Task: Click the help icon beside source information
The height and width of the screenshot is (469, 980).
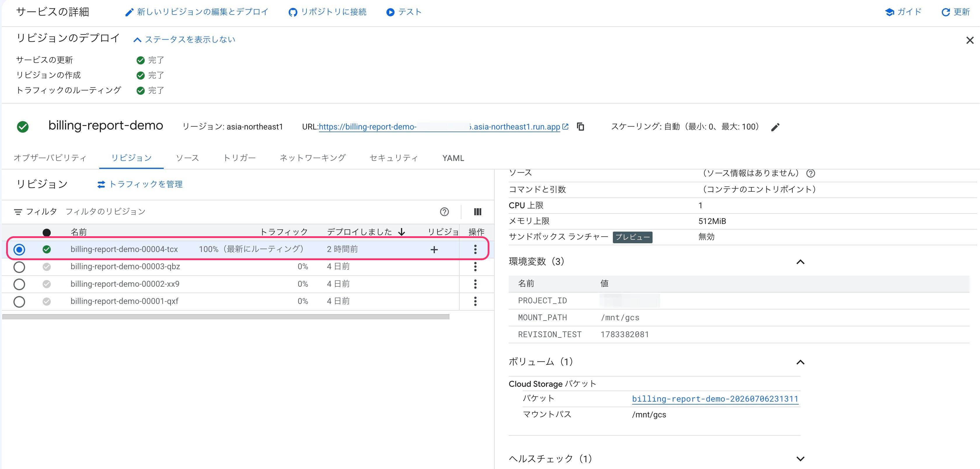Action: click(811, 173)
